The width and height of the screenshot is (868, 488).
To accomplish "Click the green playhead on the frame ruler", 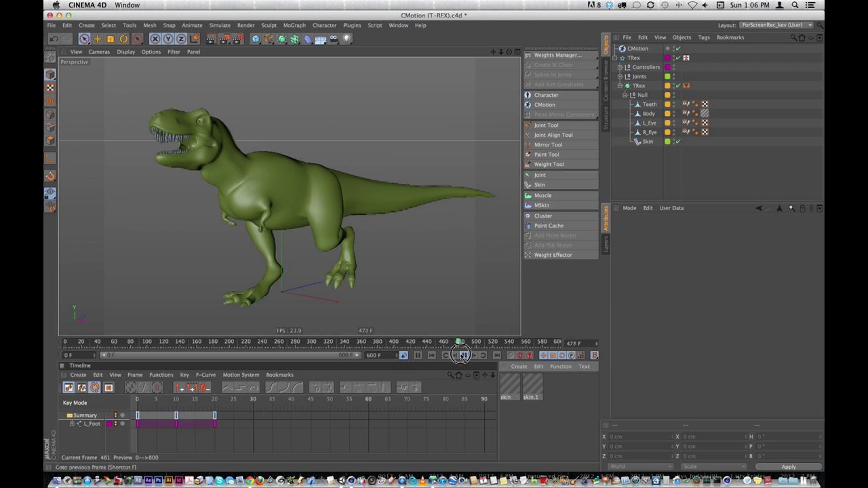I will click(458, 341).
